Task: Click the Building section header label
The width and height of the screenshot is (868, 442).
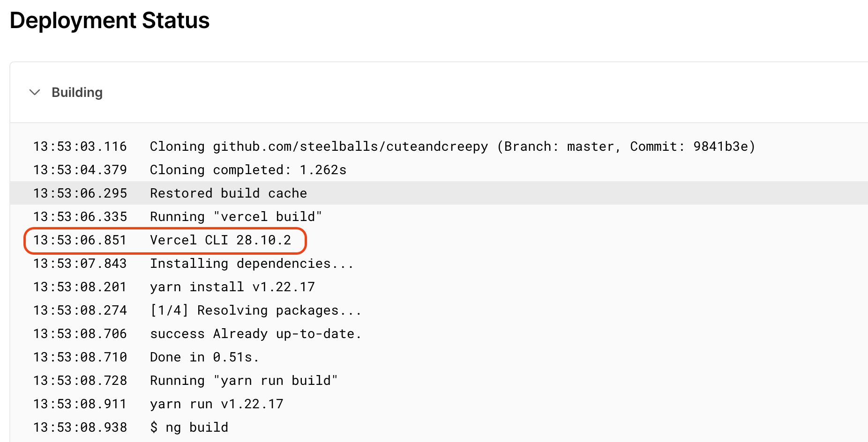Action: click(x=77, y=92)
